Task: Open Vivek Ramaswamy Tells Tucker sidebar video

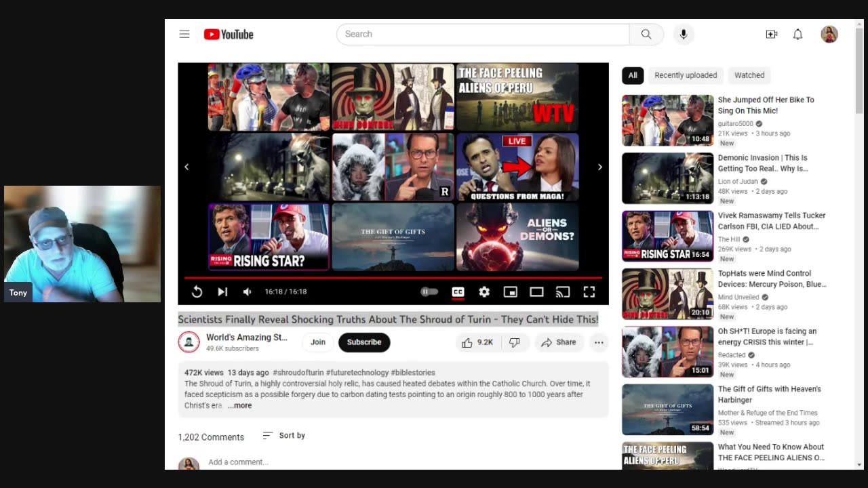Action: (772, 221)
